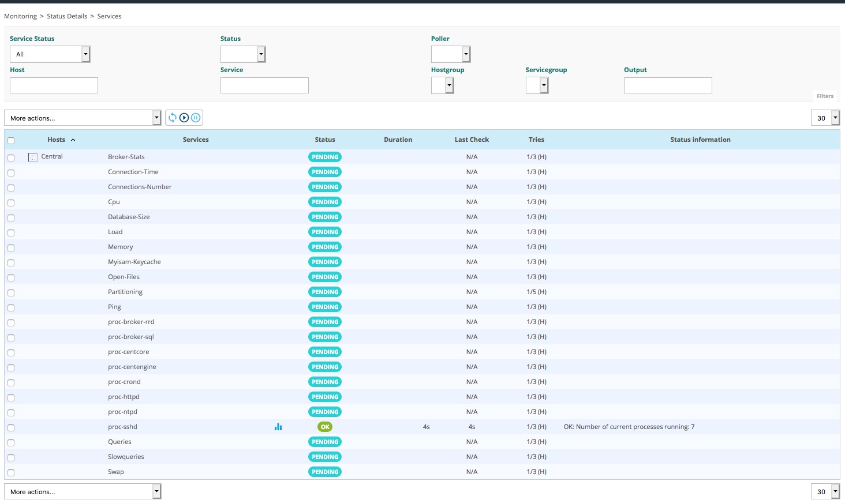Open the Connection-Time service link

(133, 172)
